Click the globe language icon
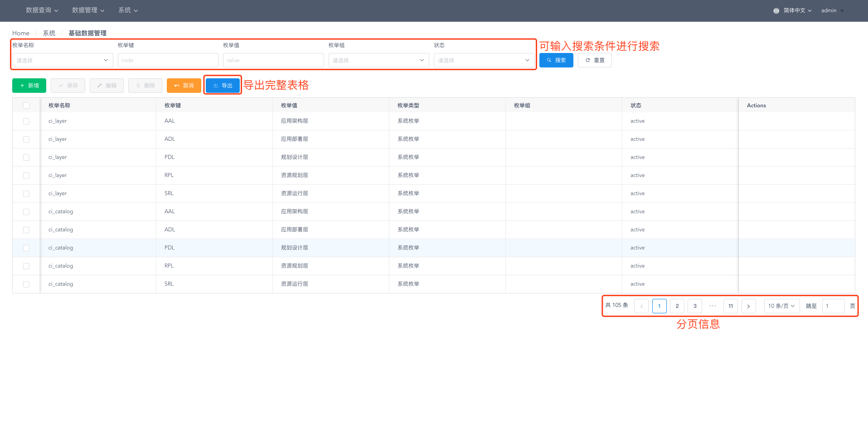 coord(776,10)
